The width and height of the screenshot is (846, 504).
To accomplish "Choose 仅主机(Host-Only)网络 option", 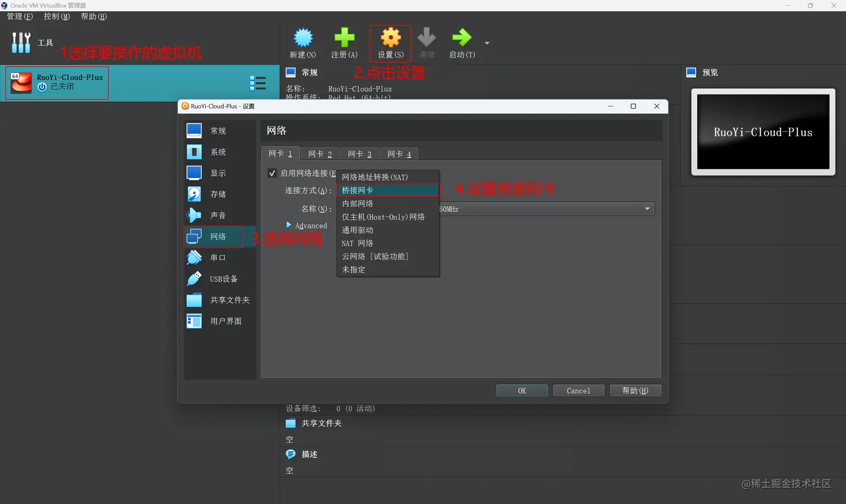I will point(388,216).
